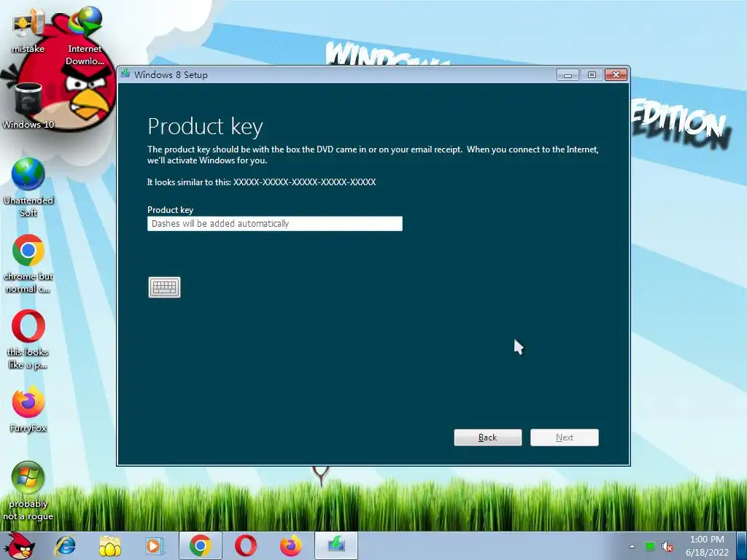Viewport: 747px width, 560px height.
Task: Open the file explorer taskbar icon
Action: click(110, 545)
